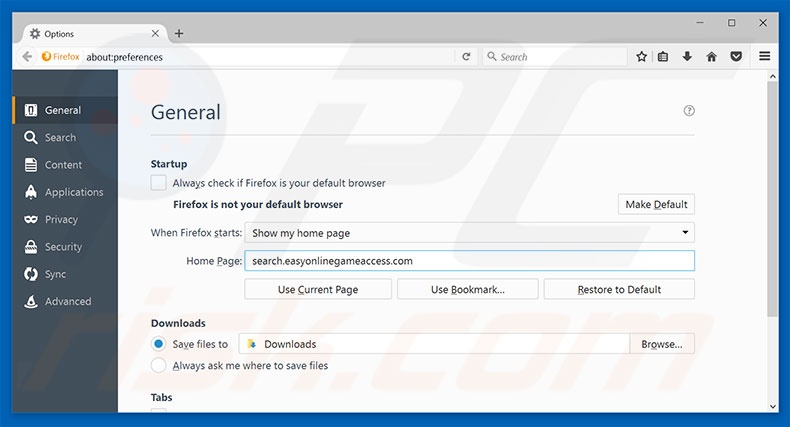Click the about:preferences address bar
The height and width of the screenshot is (427, 790).
click(x=270, y=57)
